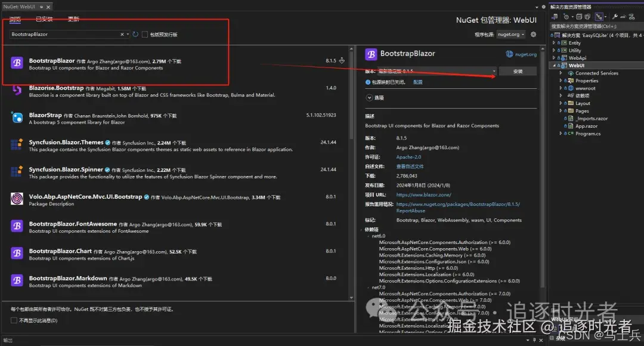
Task: Open the Apache-2.0 license link
Action: point(408,157)
